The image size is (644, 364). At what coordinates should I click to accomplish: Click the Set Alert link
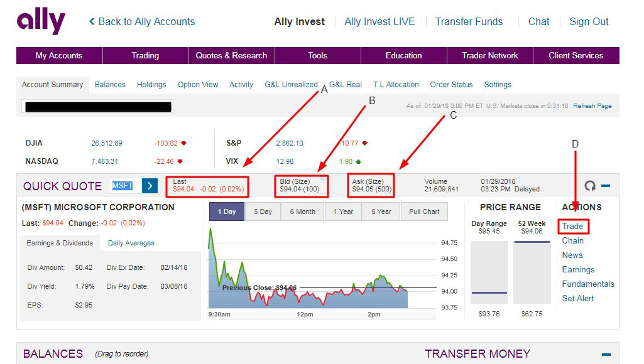[x=577, y=298]
